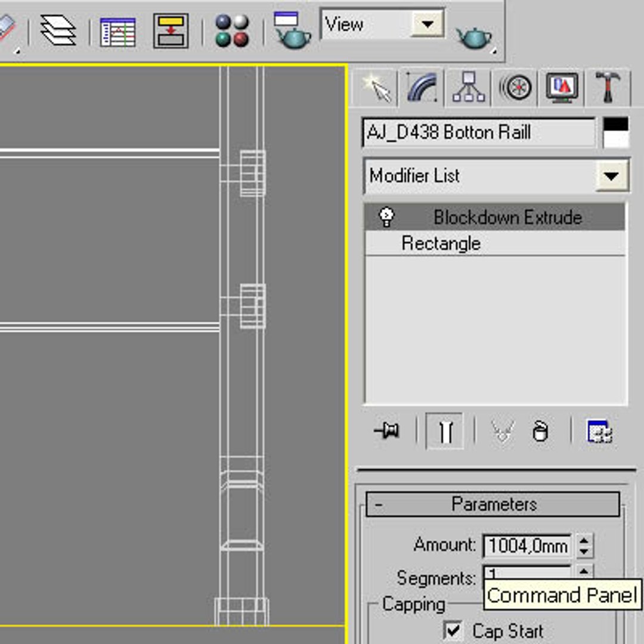
Task: Open the Layer Manager stacked sheets icon
Action: coord(58,30)
